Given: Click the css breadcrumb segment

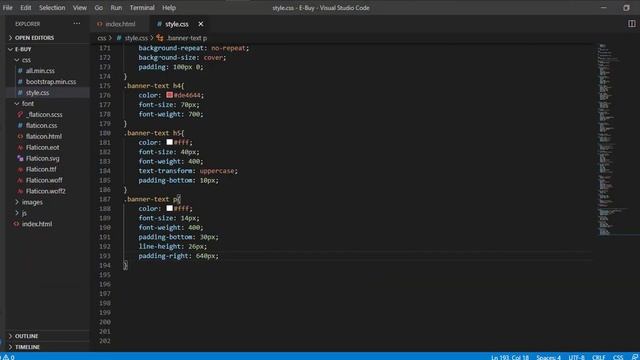Looking at the screenshot, I should click(102, 38).
